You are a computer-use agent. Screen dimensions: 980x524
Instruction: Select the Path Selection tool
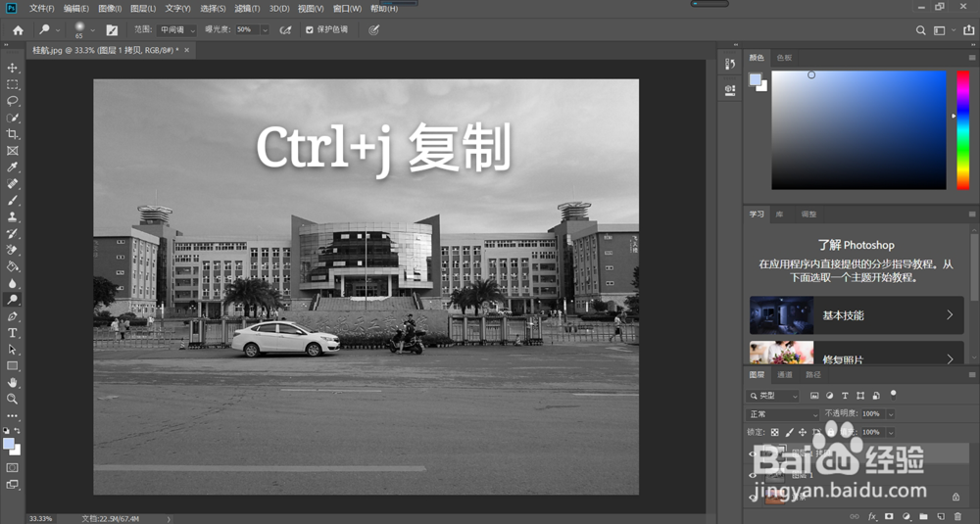pos(12,350)
